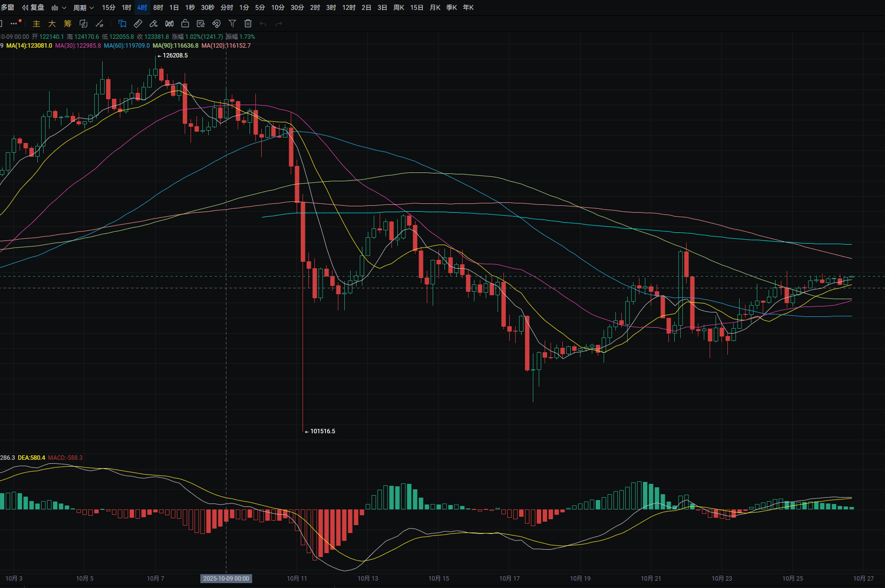Select the eraser brush tool
This screenshot has height=588, width=885.
[x=154, y=24]
